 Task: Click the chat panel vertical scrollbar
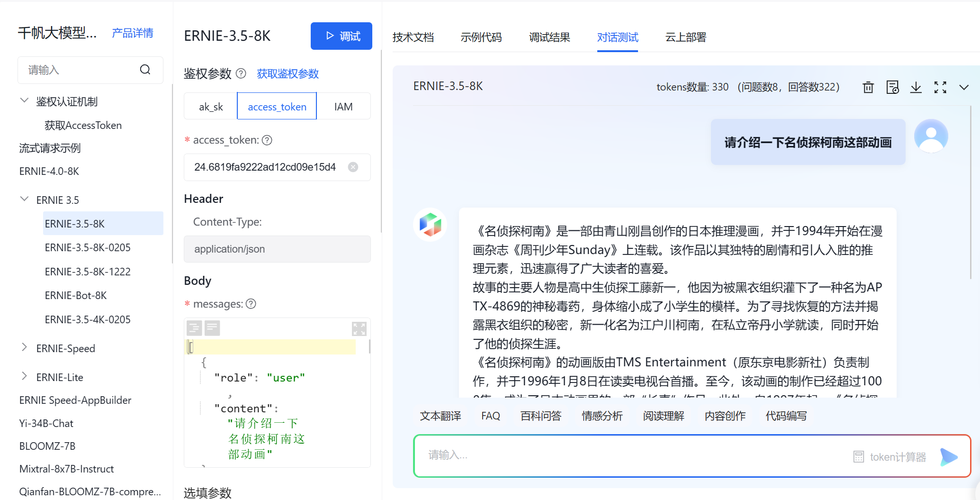click(x=971, y=192)
